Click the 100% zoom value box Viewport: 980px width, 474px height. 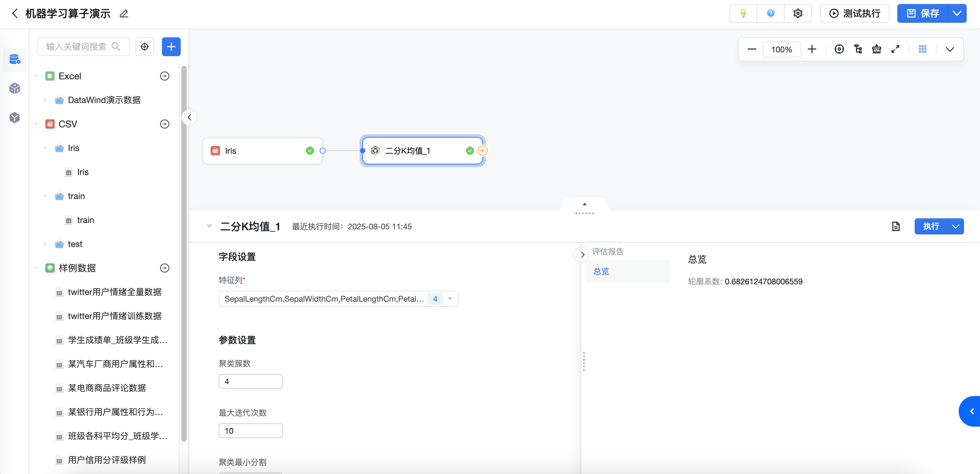click(x=781, y=49)
